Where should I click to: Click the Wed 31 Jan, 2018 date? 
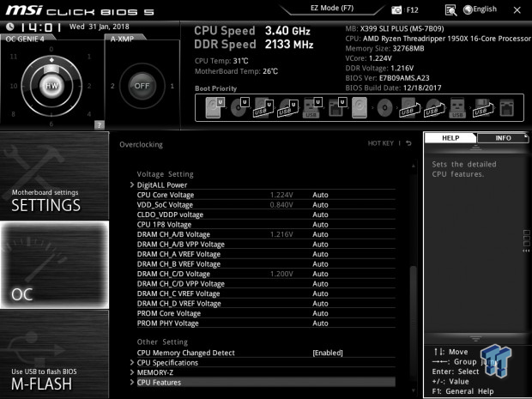[99, 27]
